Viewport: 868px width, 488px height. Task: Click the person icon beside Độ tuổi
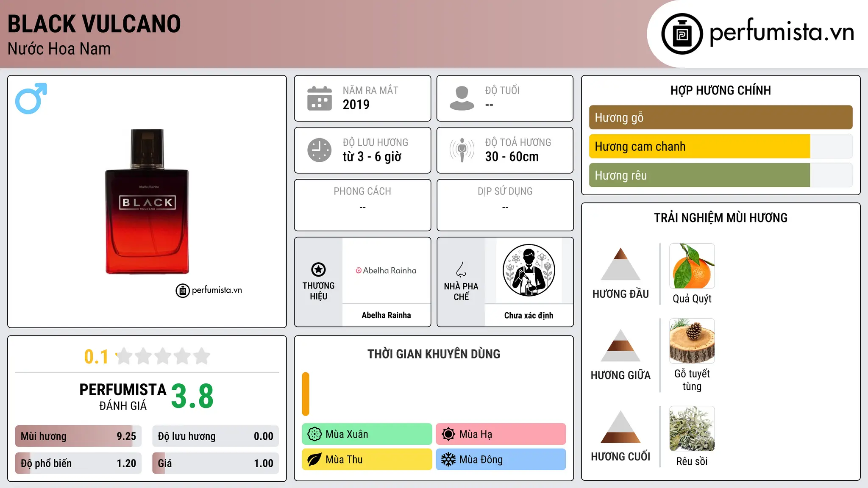pos(462,98)
